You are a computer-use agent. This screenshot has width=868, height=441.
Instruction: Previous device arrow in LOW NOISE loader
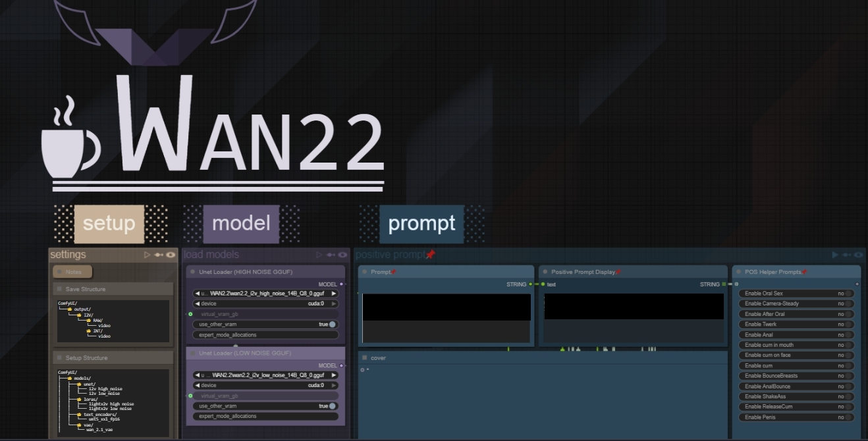tap(197, 385)
